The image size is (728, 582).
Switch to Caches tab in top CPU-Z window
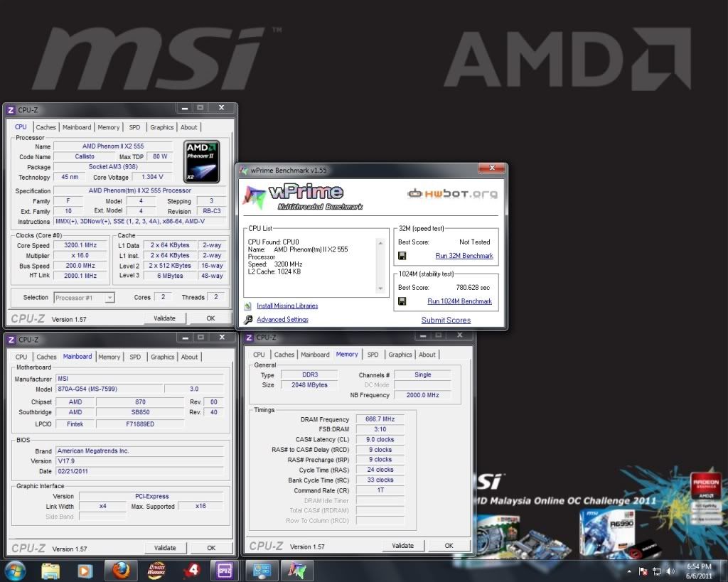46,127
